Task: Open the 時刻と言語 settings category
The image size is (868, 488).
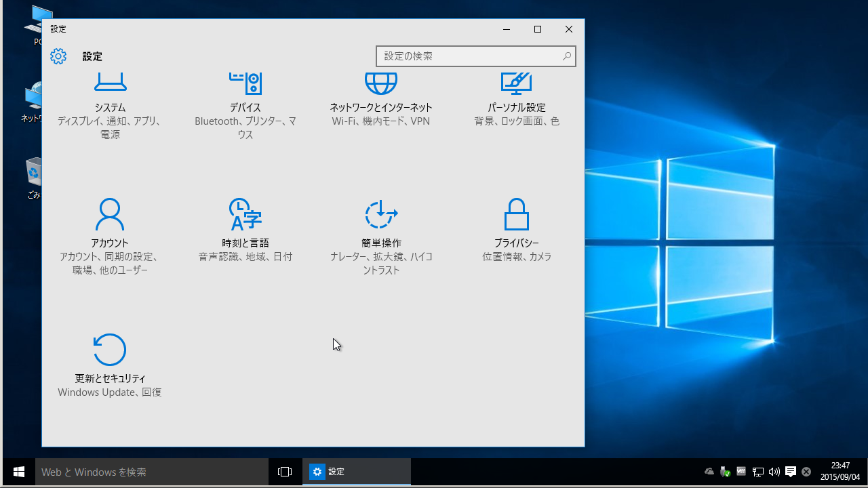Action: [x=245, y=230]
